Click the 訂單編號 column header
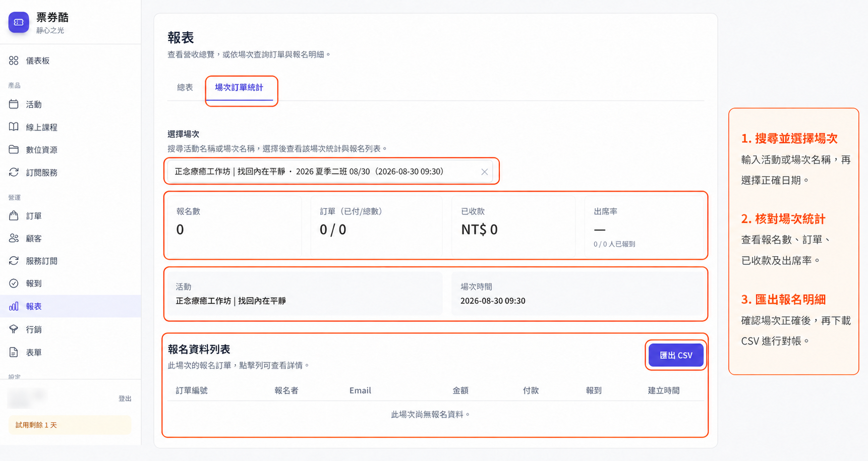This screenshot has height=461, width=868. [x=191, y=390]
